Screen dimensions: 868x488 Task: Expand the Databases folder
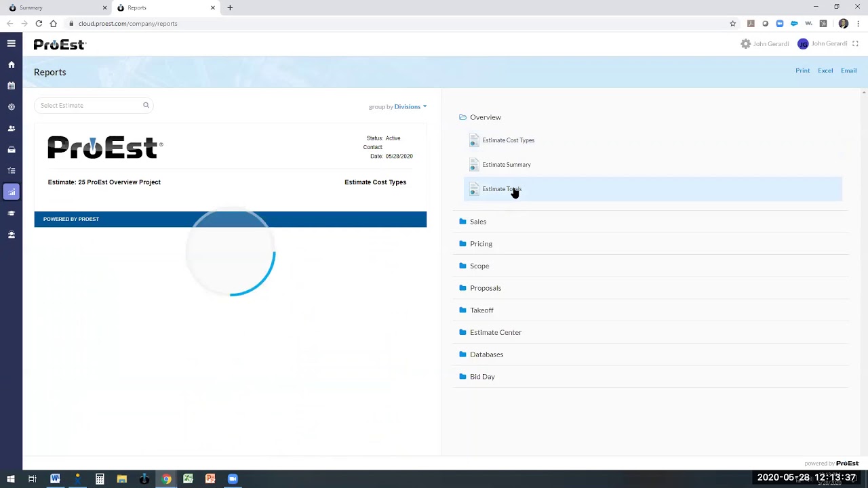click(x=481, y=354)
